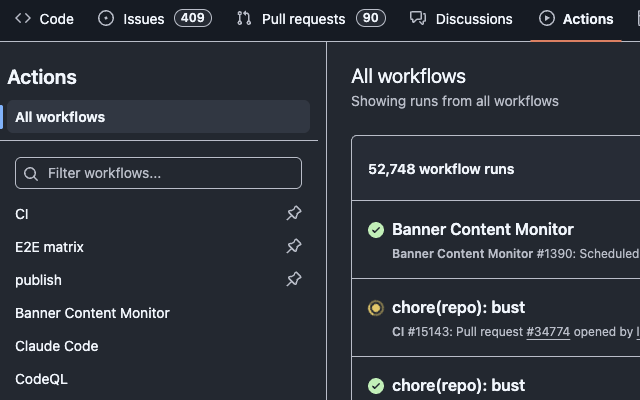Open the E2E matrix workflow

click(x=49, y=247)
